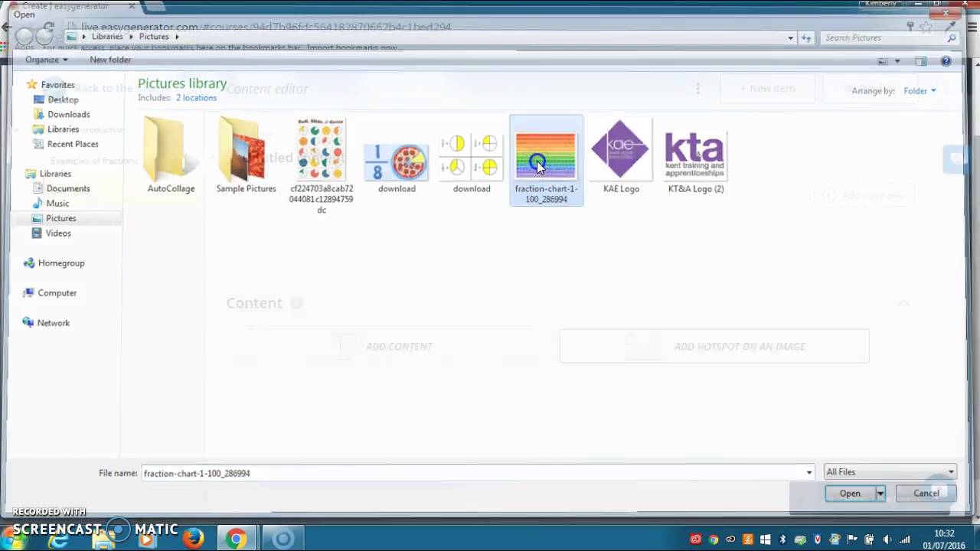Click the screen recorder taskbar icon
Screen dimensions: 980x551
click(x=283, y=540)
